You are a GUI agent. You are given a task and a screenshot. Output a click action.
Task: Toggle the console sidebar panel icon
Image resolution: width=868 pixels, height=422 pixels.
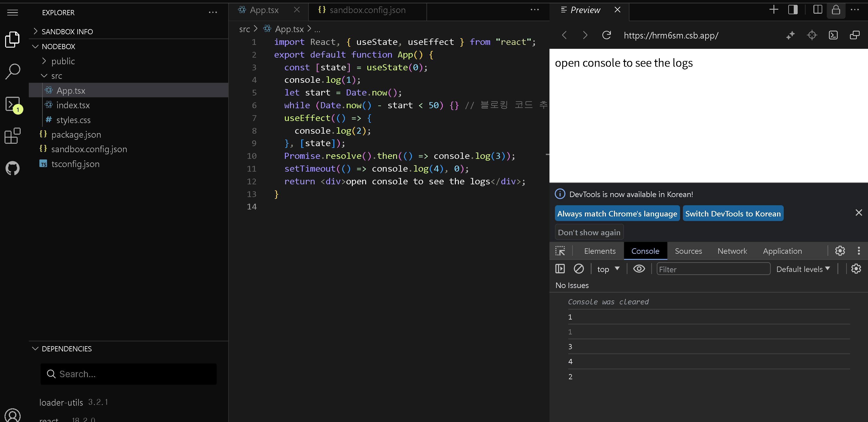click(x=560, y=269)
